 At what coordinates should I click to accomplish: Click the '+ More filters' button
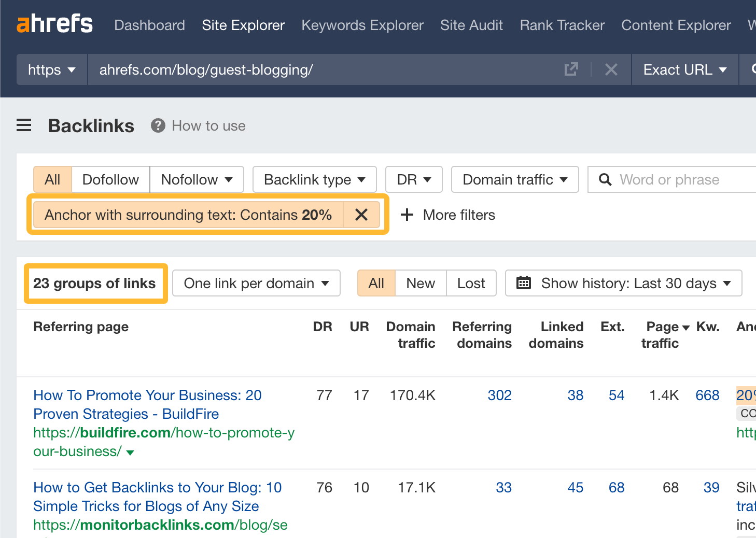[x=447, y=215]
